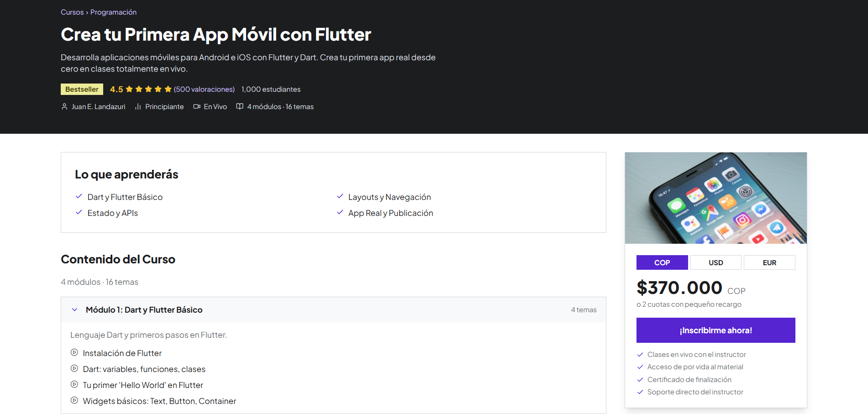Select the COP currency tab

point(662,262)
